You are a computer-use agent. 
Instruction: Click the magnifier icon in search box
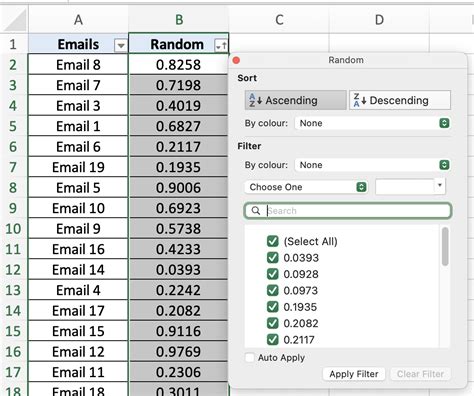coord(256,211)
